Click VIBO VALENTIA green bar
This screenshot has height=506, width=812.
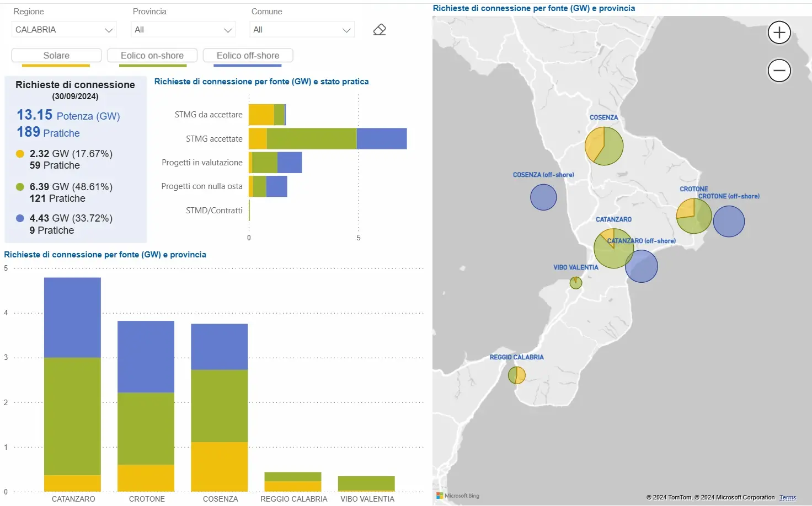pyautogui.click(x=366, y=483)
